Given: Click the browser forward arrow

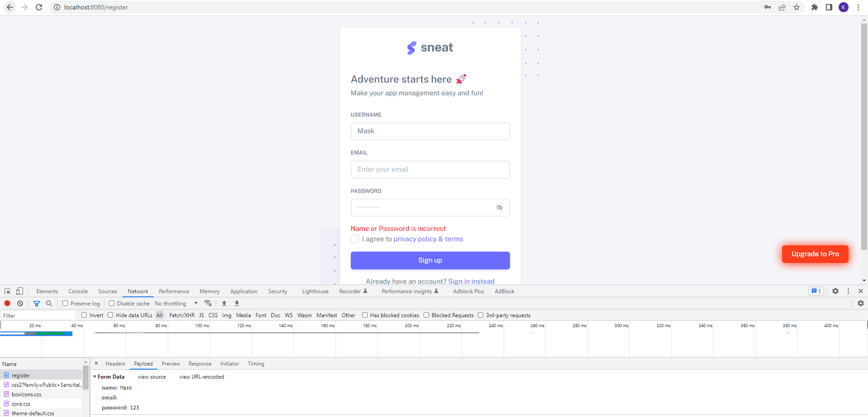Looking at the screenshot, I should [x=24, y=7].
